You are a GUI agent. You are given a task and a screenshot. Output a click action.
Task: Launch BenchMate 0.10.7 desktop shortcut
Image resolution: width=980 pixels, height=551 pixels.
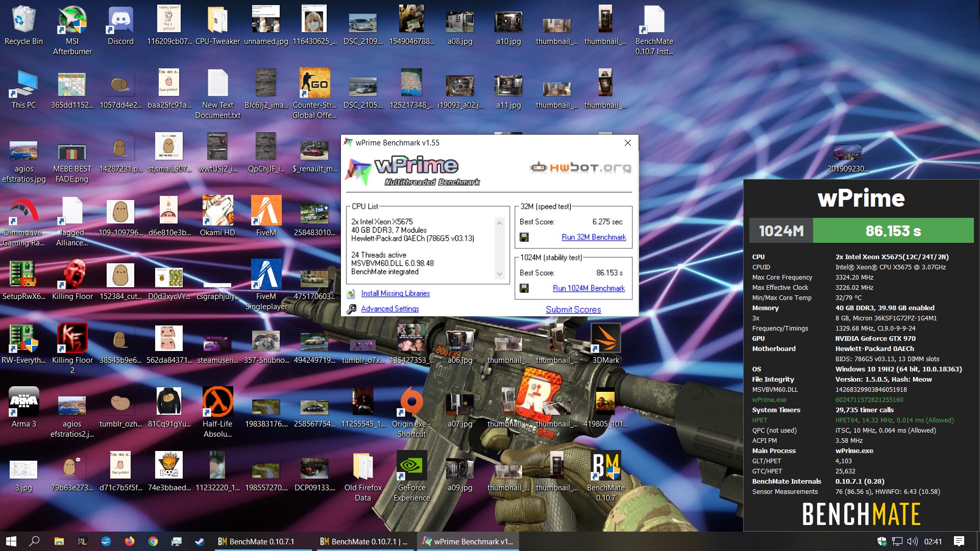[x=605, y=477]
